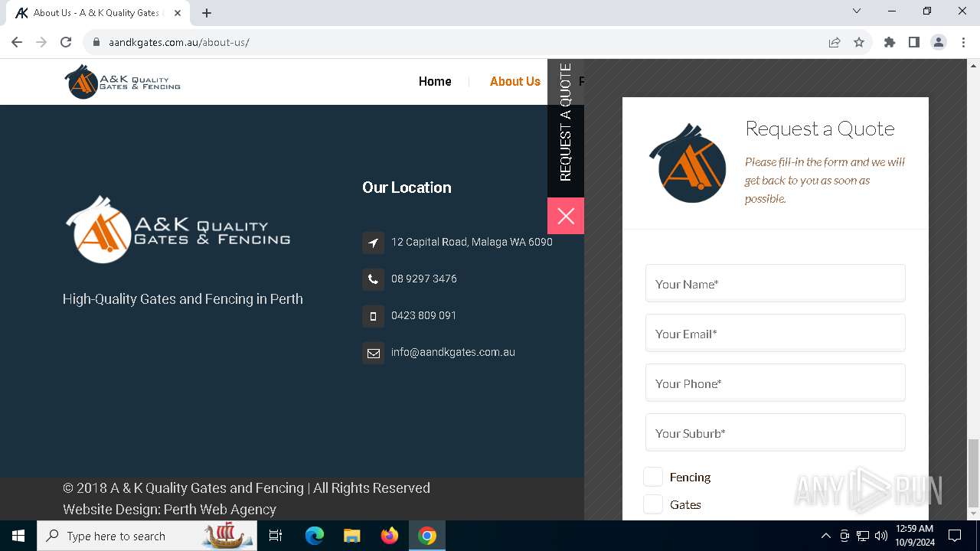The height and width of the screenshot is (551, 980).
Task: Click the phone icon beside 08 9297 3476
Action: click(373, 279)
